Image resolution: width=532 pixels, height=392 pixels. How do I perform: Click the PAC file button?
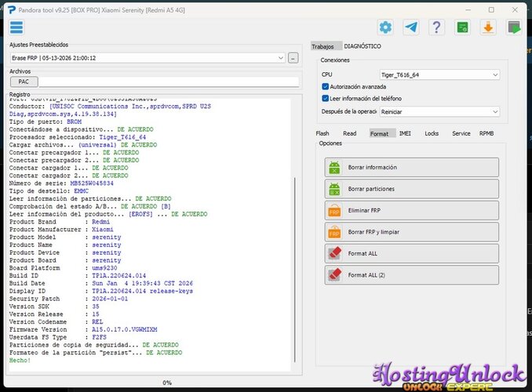tap(24, 82)
